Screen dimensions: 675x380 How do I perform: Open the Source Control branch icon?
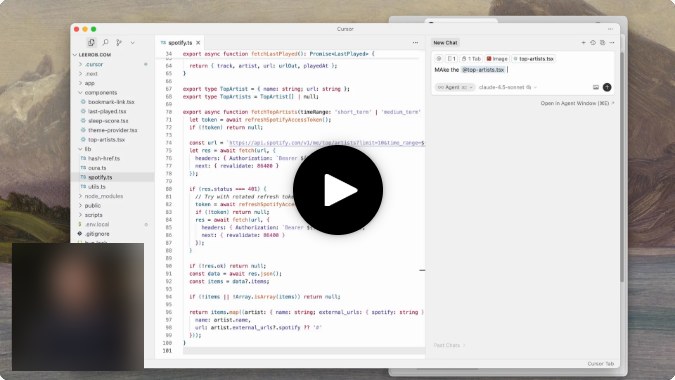[x=119, y=43]
